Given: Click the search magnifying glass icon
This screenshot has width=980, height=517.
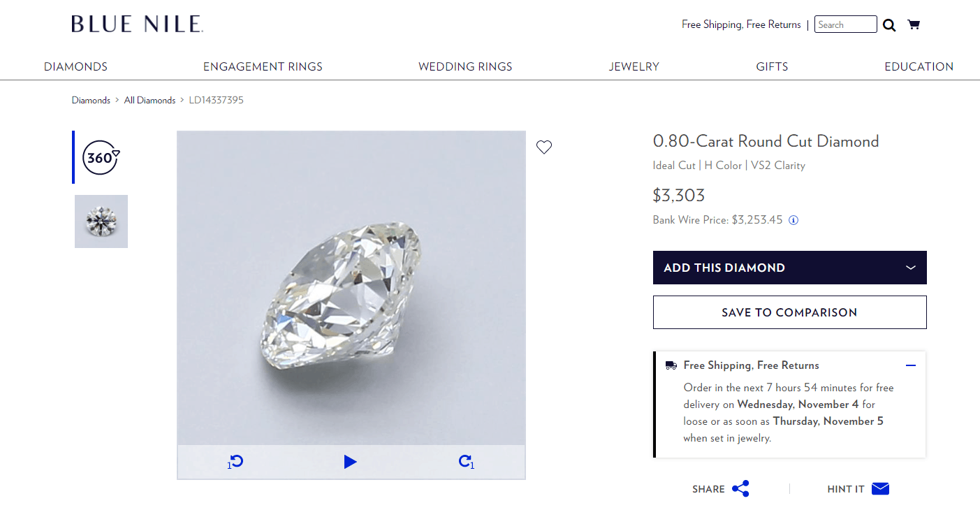Looking at the screenshot, I should pos(888,24).
